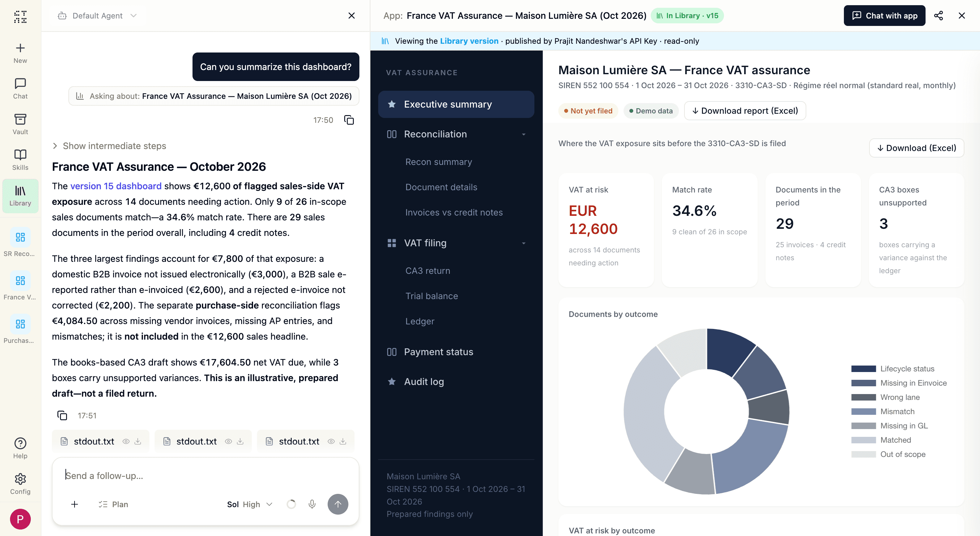Copy the assistant reply at 17:51
This screenshot has width=980, height=536.
[62, 415]
